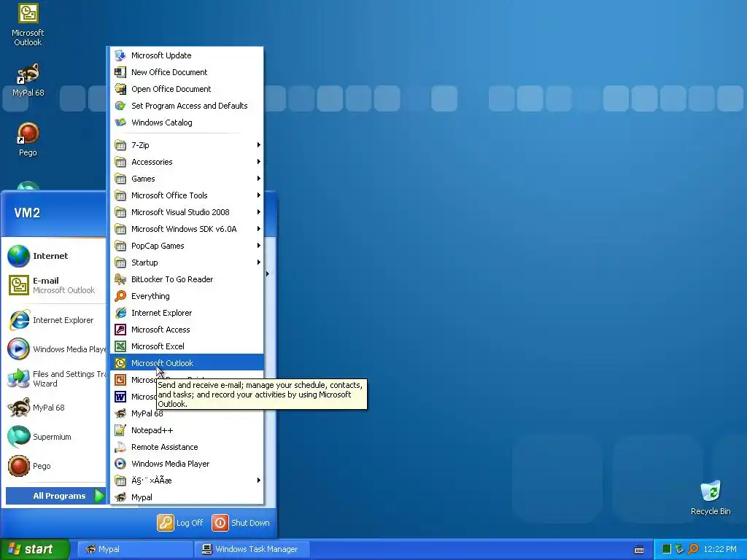Select Internet Explorer in Start menu left pane
The width and height of the screenshot is (747, 560).
click(55, 320)
